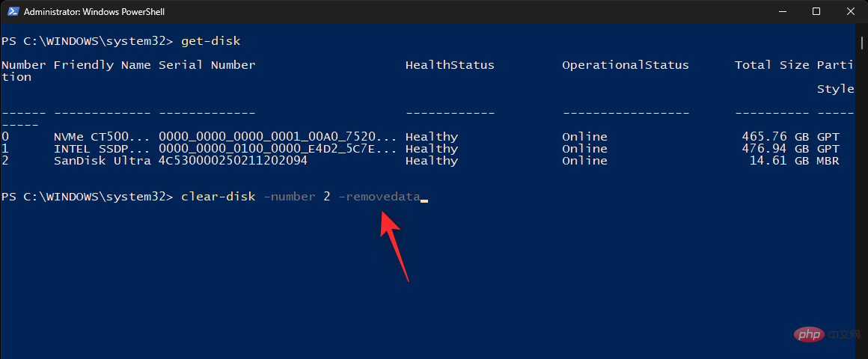Click the 'get-disk' command text

pos(210,41)
